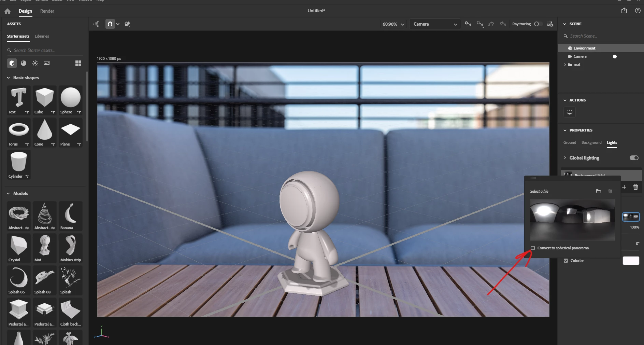Add a new light with plus icon
The width and height of the screenshot is (644, 345).
tap(624, 187)
